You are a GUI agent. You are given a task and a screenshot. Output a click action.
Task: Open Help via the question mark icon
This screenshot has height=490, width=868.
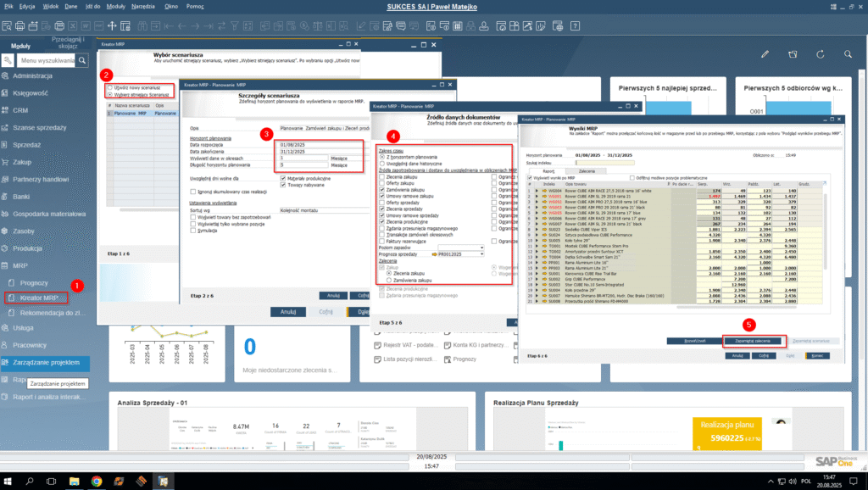(576, 26)
